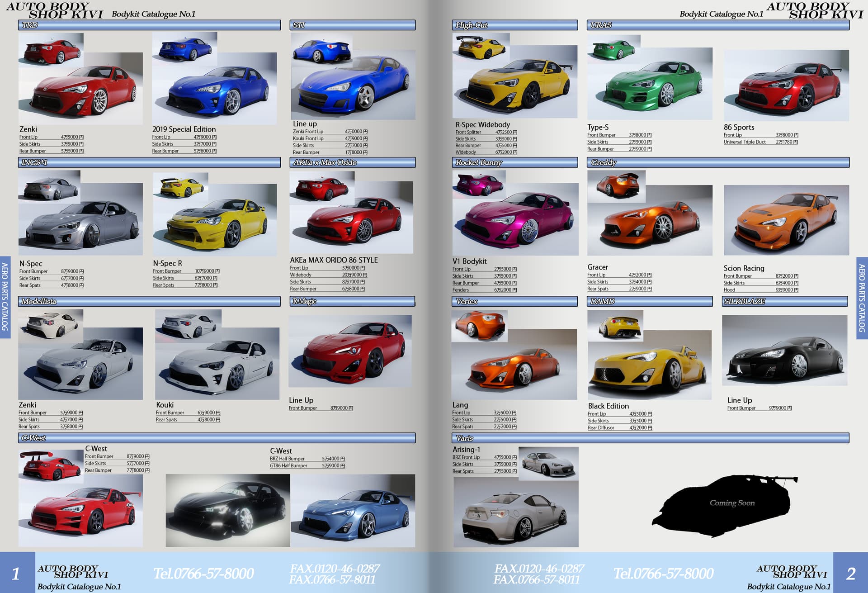The height and width of the screenshot is (593, 868).
Task: Click the left AERO PARTS CATALOG side tab
Action: (5, 296)
